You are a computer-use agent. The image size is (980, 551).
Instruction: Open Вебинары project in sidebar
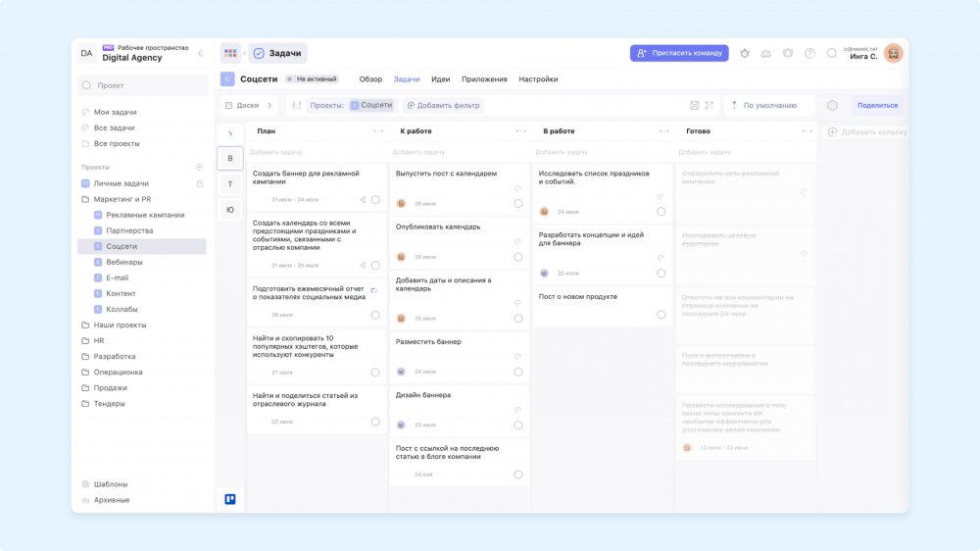(x=124, y=262)
